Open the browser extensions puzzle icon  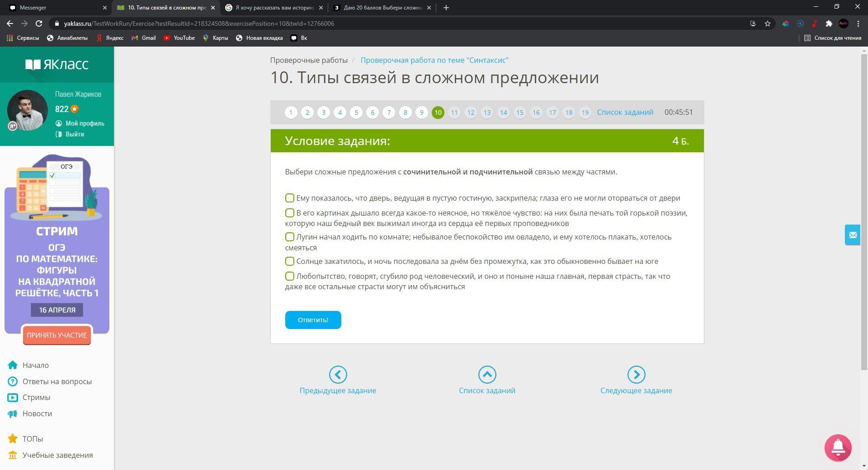click(829, 23)
